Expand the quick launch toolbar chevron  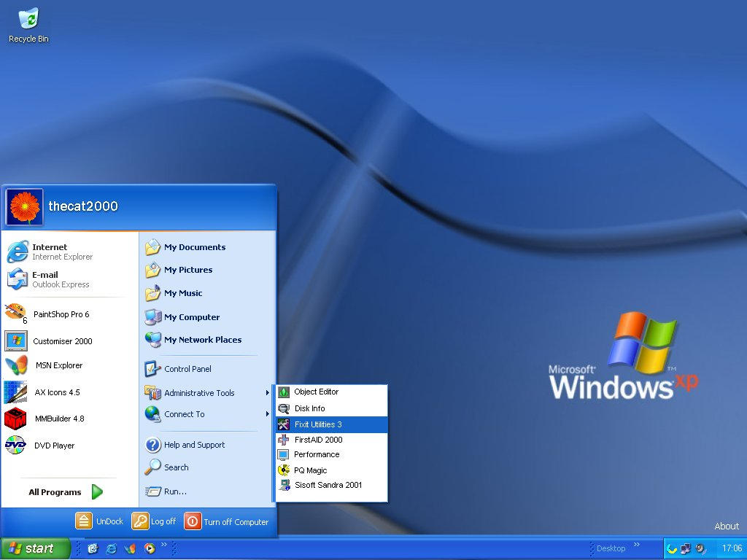[x=164, y=545]
